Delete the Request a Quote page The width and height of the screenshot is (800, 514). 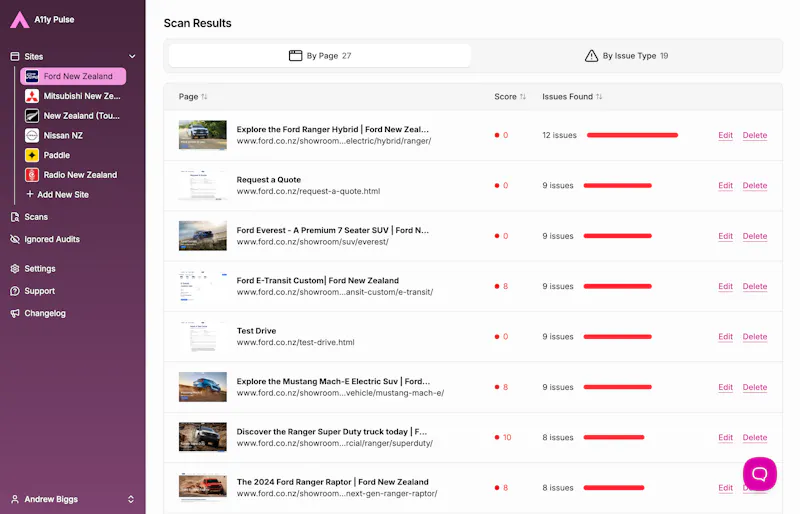tap(755, 186)
